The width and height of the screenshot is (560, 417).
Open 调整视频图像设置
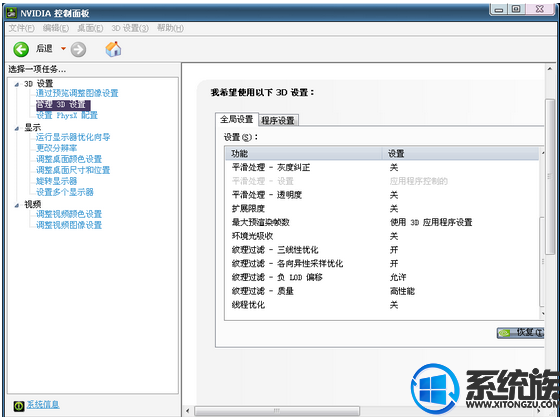tap(69, 225)
